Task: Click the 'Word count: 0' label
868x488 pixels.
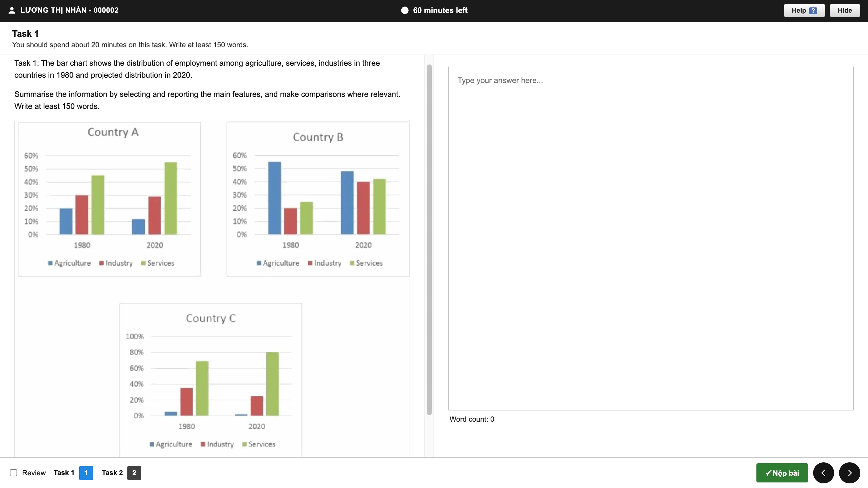Action: [472, 419]
